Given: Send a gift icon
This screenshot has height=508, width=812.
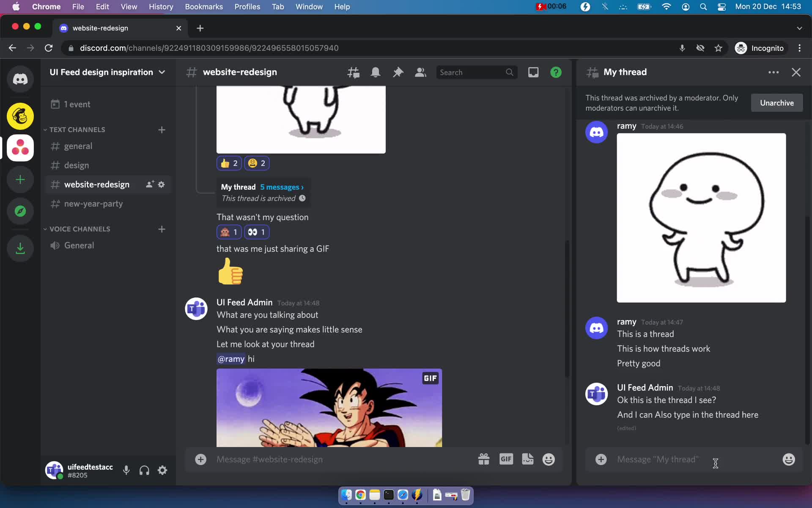Looking at the screenshot, I should 484,459.
